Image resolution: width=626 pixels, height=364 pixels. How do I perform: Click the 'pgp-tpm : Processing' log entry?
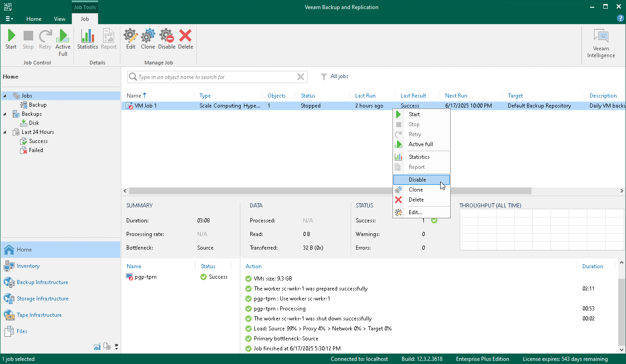pyautogui.click(x=279, y=309)
